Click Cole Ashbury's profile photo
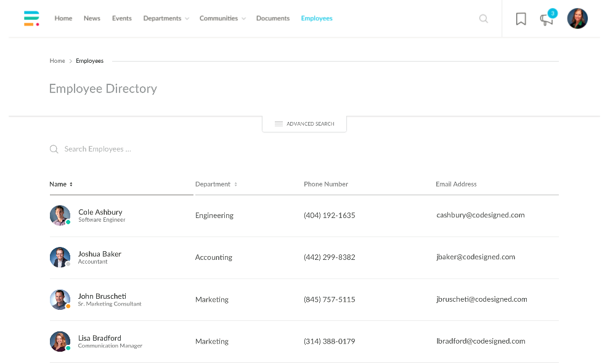Viewport: 610px width, 364px height. point(60,215)
